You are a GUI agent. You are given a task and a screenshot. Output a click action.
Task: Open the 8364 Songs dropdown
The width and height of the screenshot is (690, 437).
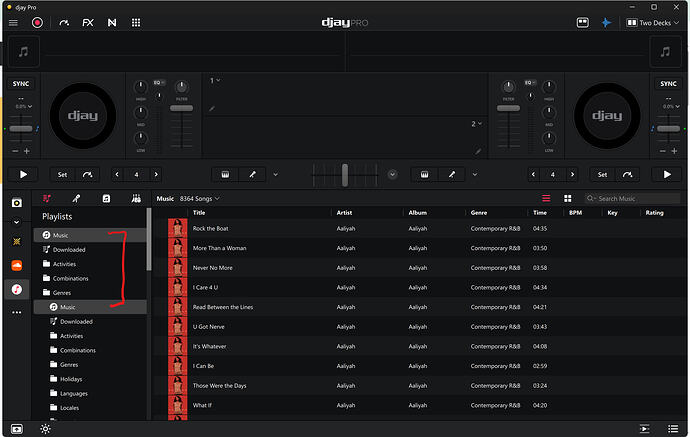[x=199, y=199]
